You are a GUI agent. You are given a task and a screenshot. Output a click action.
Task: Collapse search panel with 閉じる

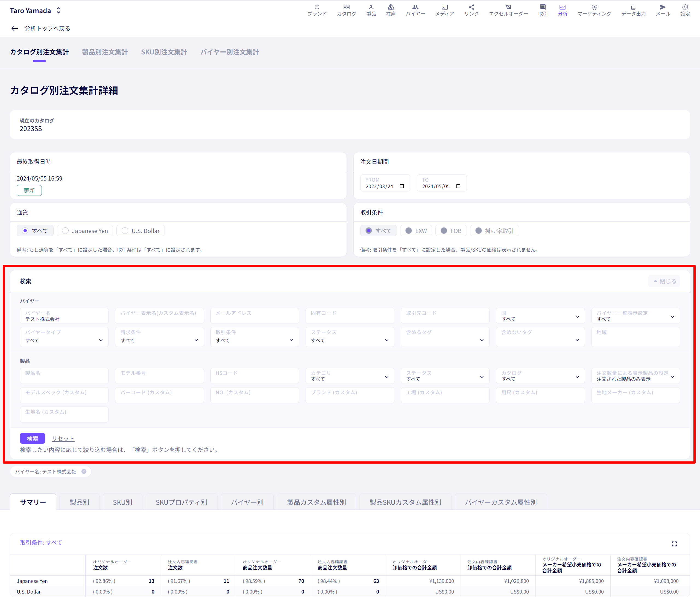pyautogui.click(x=664, y=281)
